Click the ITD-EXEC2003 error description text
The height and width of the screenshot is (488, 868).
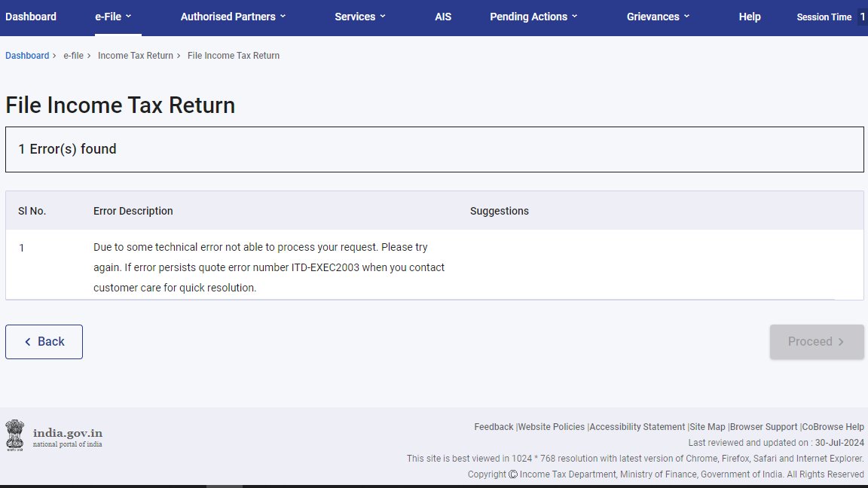click(x=269, y=267)
